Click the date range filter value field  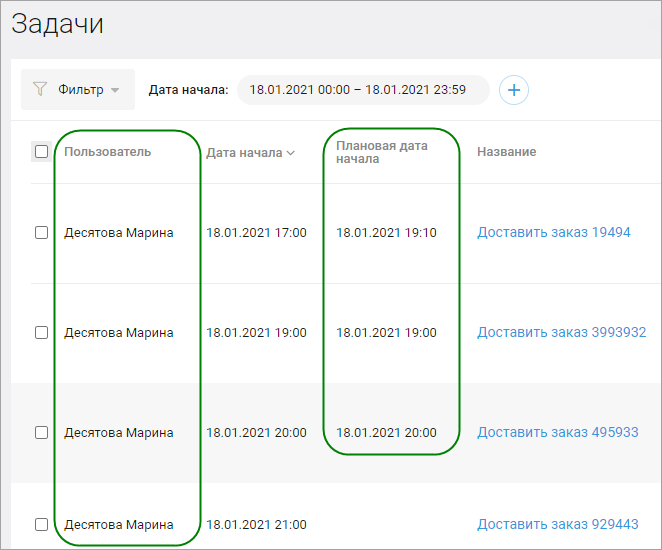(358, 90)
